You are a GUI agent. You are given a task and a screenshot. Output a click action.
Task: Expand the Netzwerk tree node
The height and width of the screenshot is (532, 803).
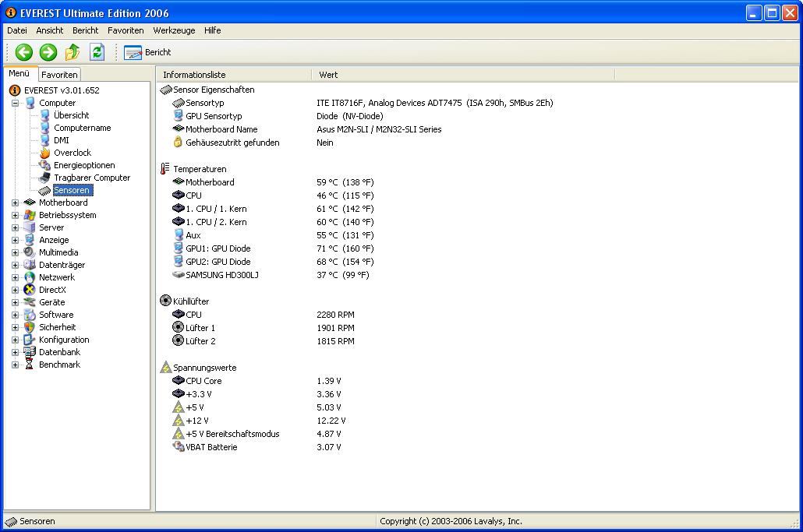click(16, 277)
